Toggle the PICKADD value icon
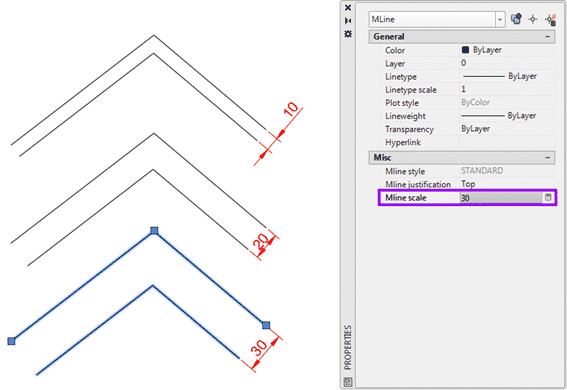Image resolution: width=567 pixels, height=390 pixels. tap(516, 19)
